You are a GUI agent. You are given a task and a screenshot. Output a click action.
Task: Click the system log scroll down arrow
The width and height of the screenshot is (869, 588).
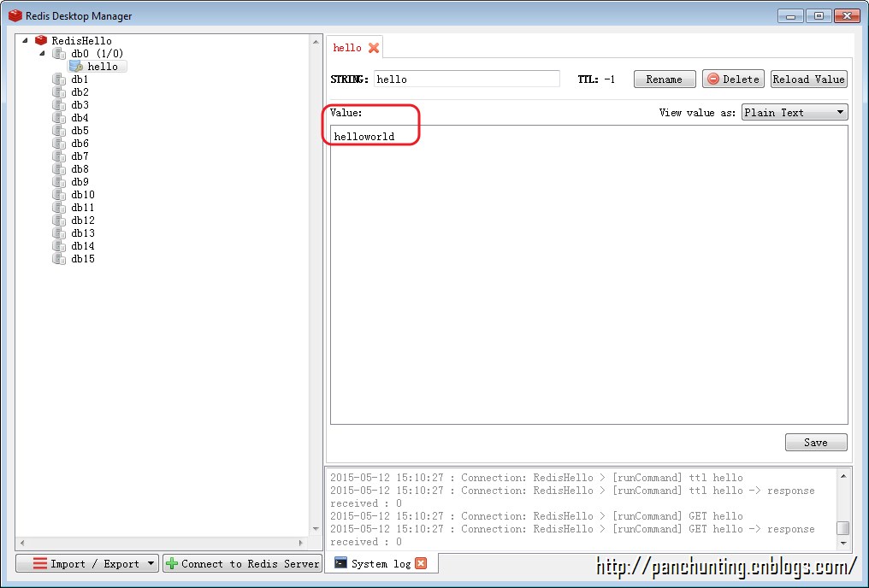coord(843,544)
